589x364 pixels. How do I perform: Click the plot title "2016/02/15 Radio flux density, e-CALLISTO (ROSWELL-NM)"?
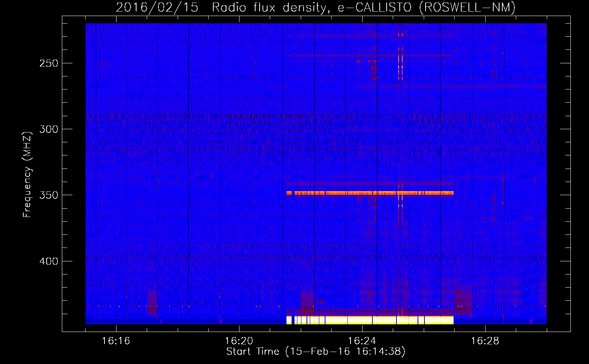pyautogui.click(x=316, y=8)
